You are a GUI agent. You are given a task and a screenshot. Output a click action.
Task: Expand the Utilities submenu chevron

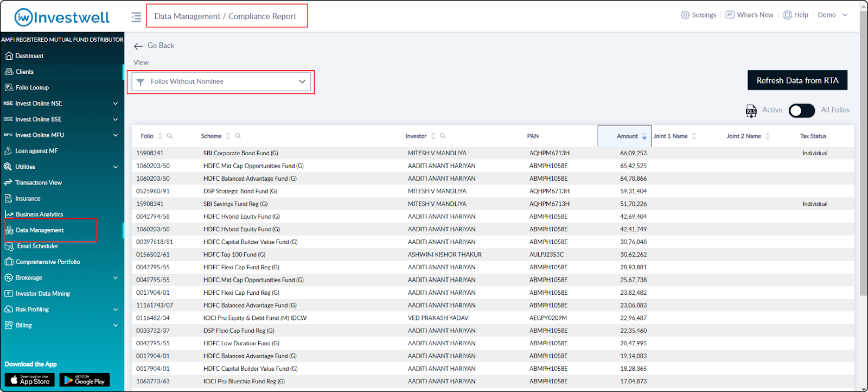click(x=116, y=167)
